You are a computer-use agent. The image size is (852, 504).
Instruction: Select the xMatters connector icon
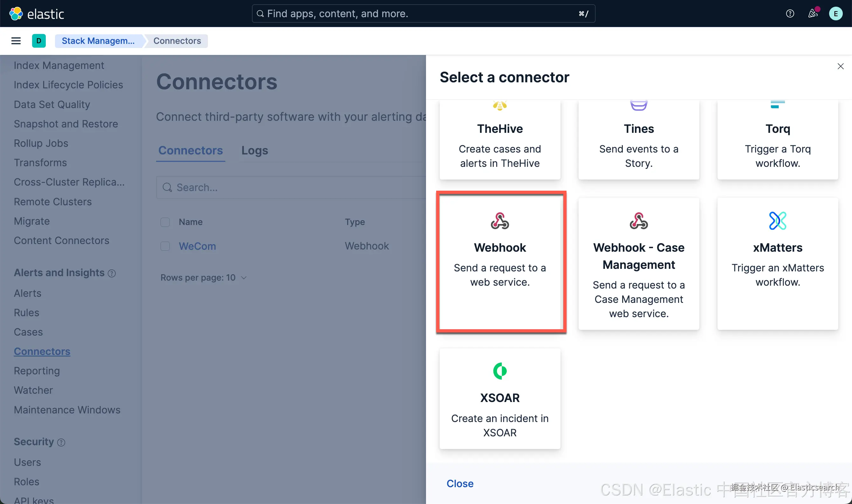pos(778,221)
